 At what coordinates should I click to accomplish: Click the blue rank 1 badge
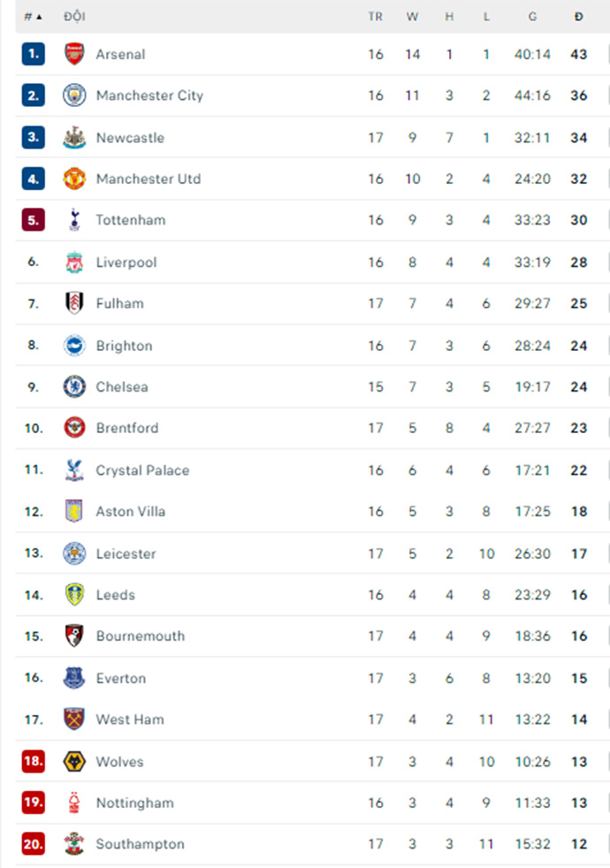(x=34, y=54)
